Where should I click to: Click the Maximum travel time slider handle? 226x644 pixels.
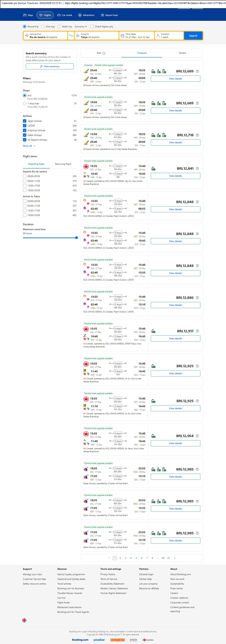tap(77, 238)
